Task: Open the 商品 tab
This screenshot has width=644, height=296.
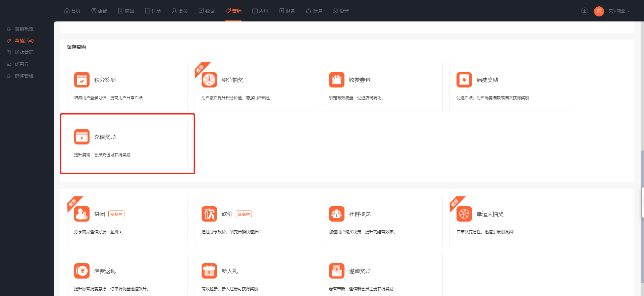Action: pyautogui.click(x=126, y=11)
